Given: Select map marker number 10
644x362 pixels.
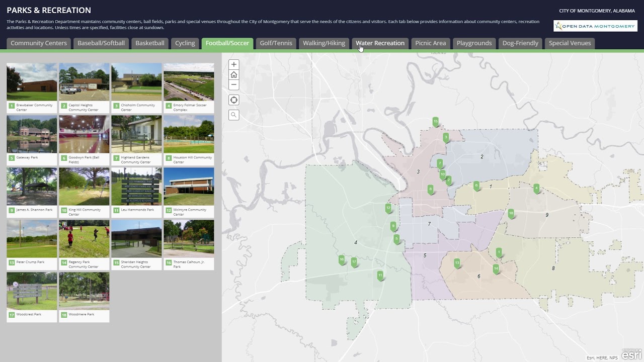Looking at the screenshot, I should [443, 175].
